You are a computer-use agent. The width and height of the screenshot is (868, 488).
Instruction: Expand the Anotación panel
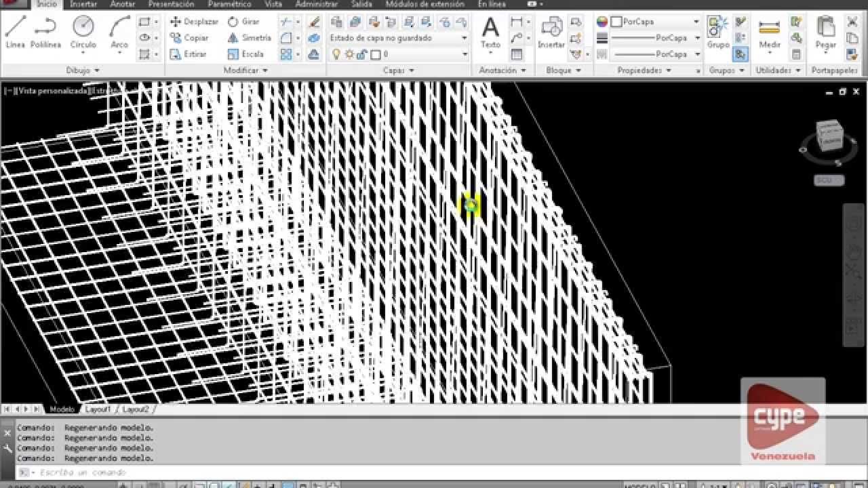(x=502, y=70)
